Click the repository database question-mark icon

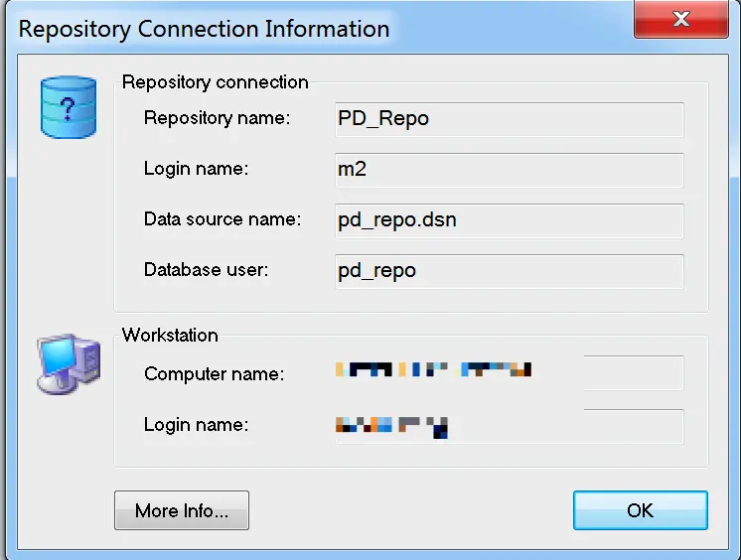coord(69,108)
